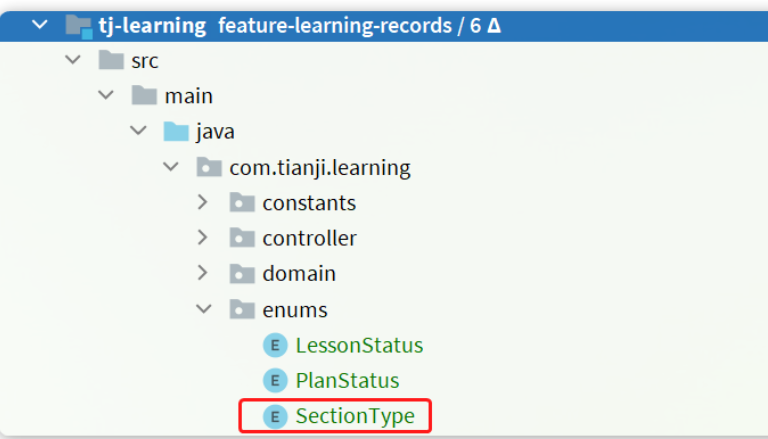Expand the constants package
Screen dimensions: 768x439
203,203
